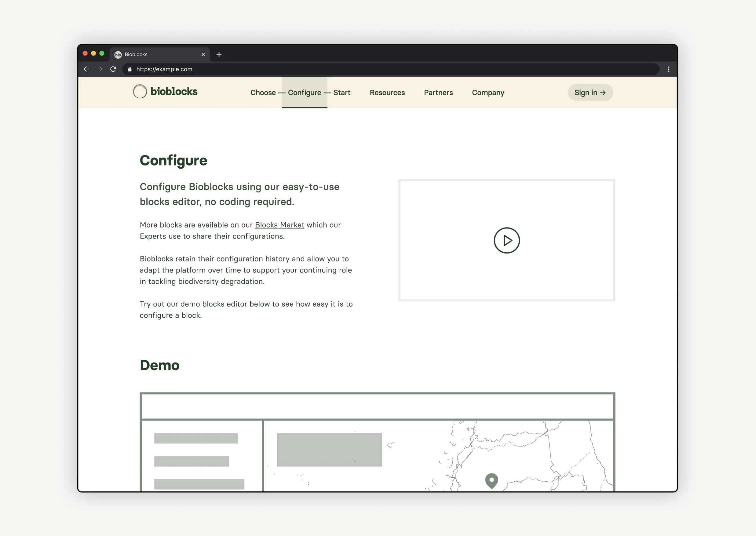Click the browser back arrow
This screenshot has height=536, width=756.
86,69
